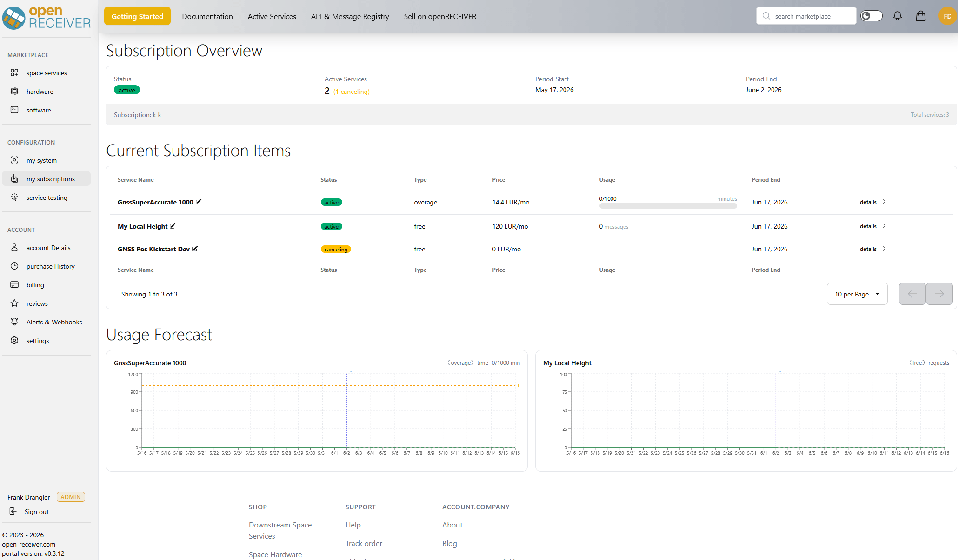This screenshot has width=958, height=560.
Task: Click the Blog footer link
Action: pos(449,543)
